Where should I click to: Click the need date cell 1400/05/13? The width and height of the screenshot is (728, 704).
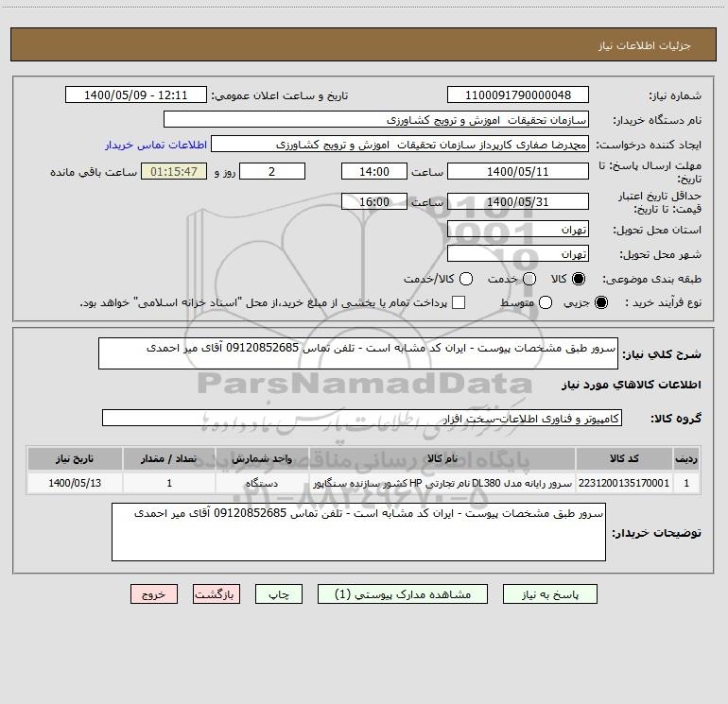pyautogui.click(x=75, y=483)
